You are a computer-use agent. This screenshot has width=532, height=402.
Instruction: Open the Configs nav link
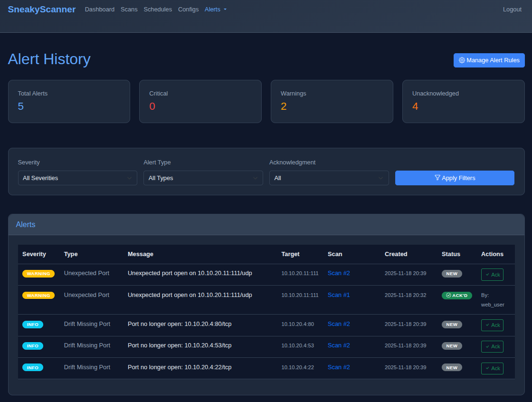click(x=188, y=10)
